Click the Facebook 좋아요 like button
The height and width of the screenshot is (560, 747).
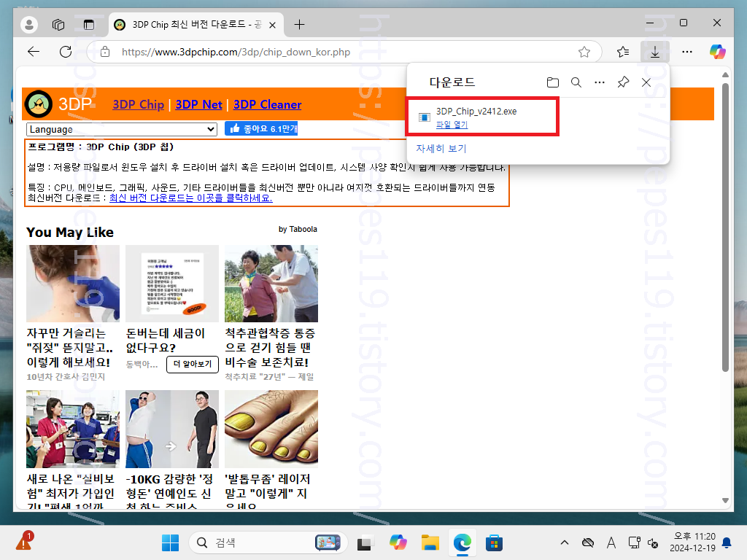pyautogui.click(x=261, y=128)
